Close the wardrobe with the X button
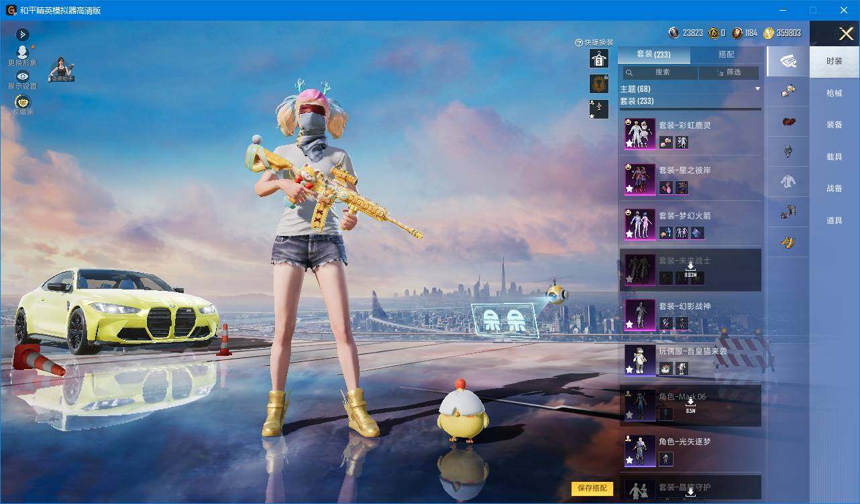 (x=846, y=34)
